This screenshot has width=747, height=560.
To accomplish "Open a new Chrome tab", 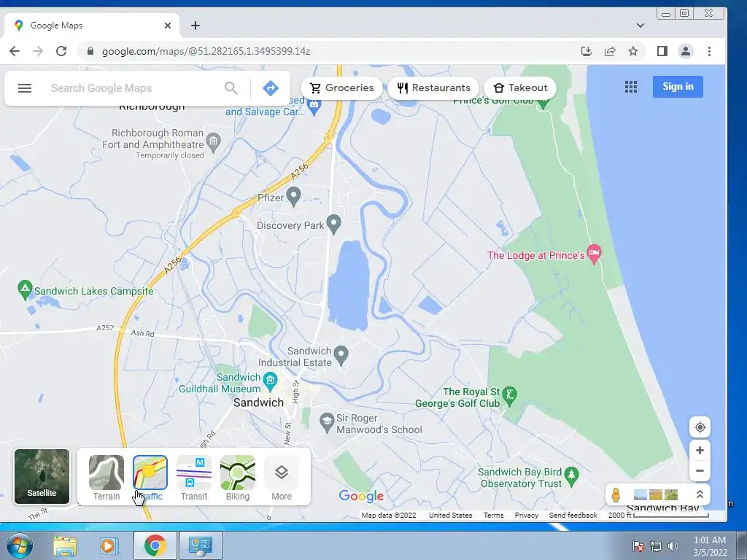I will pos(196,26).
